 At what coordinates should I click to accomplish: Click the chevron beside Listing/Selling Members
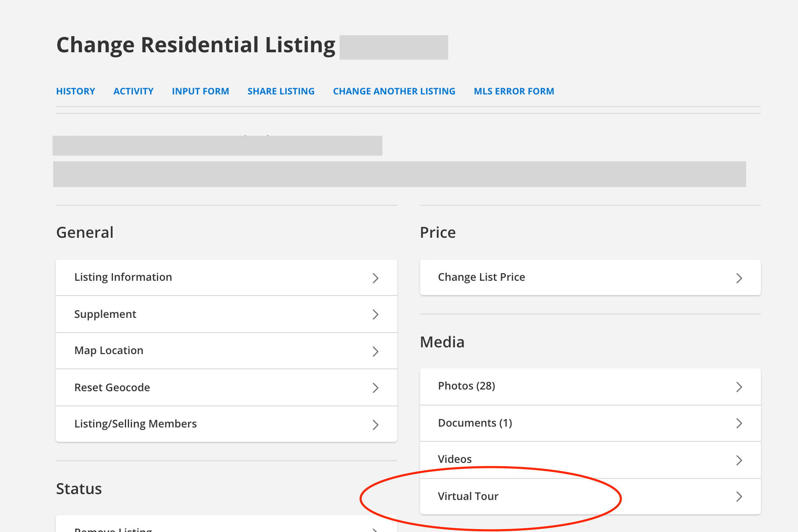tap(375, 425)
